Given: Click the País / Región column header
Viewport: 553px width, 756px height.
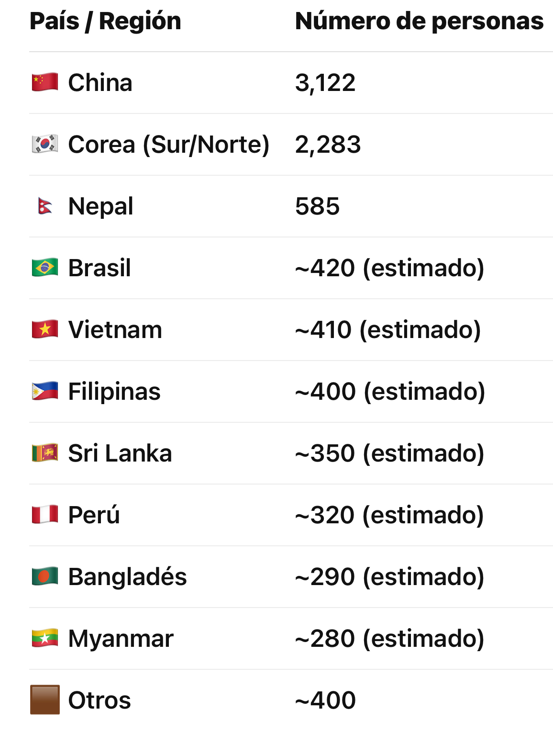Looking at the screenshot, I should point(105,22).
